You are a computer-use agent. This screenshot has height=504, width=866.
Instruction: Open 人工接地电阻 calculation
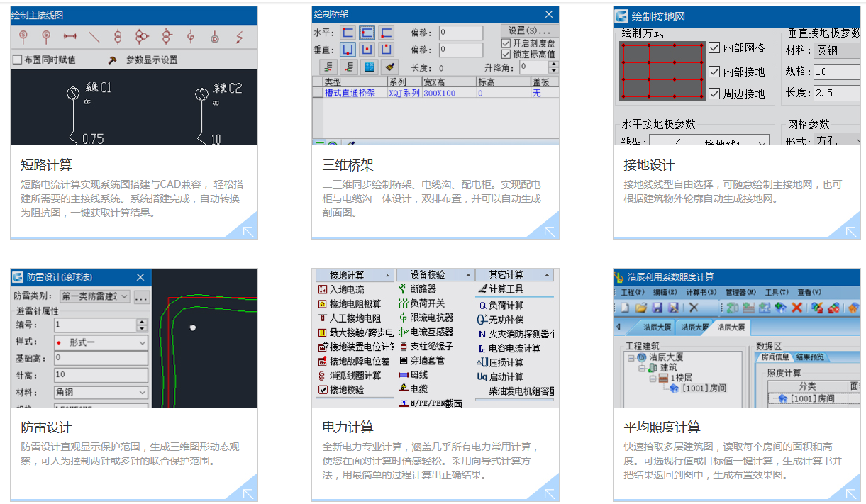pyautogui.click(x=350, y=318)
